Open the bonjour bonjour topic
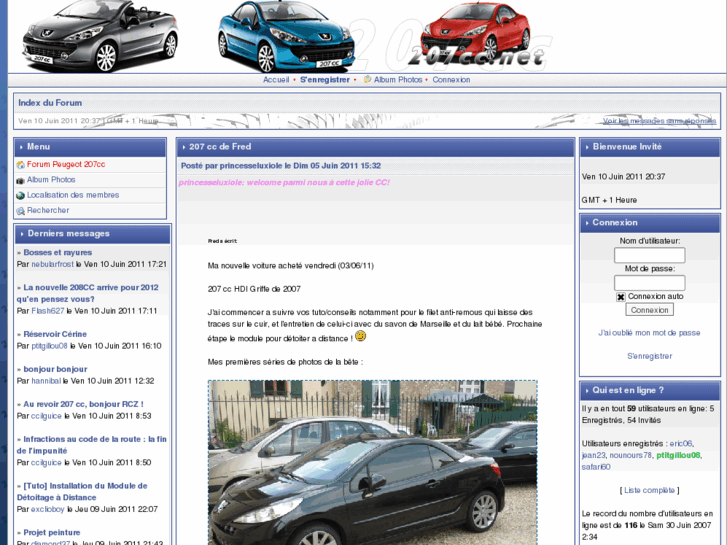 [x=55, y=370]
